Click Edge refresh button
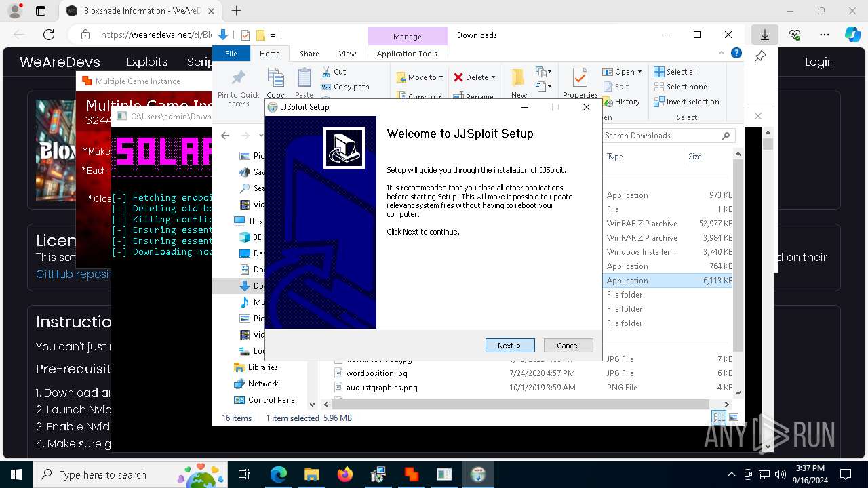The image size is (868, 488). (49, 35)
